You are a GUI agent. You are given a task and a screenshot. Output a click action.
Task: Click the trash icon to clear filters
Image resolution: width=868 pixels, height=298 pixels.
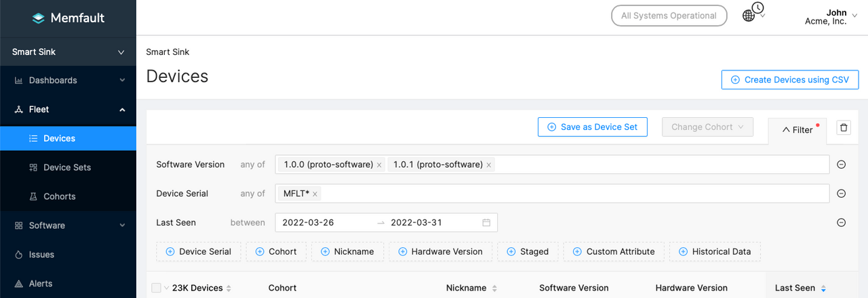coord(843,127)
